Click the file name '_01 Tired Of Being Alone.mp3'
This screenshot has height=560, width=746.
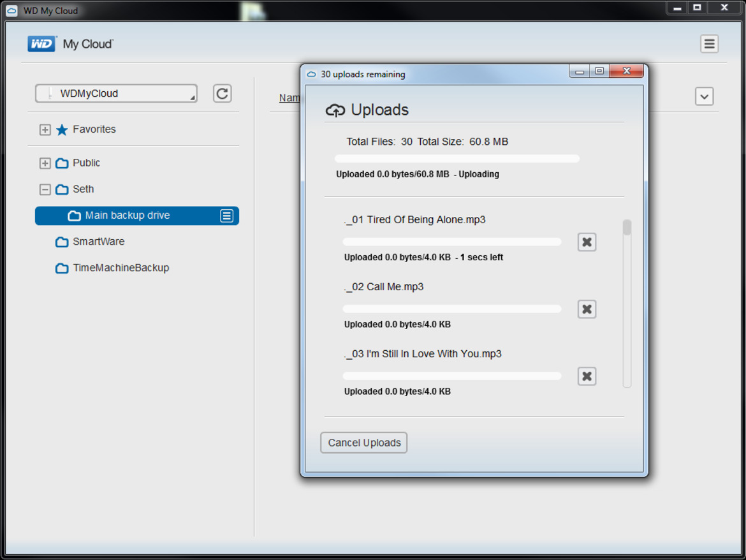(x=414, y=219)
